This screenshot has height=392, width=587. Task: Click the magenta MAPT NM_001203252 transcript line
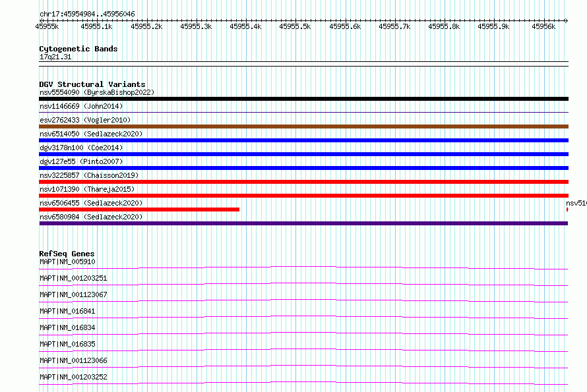click(303, 383)
